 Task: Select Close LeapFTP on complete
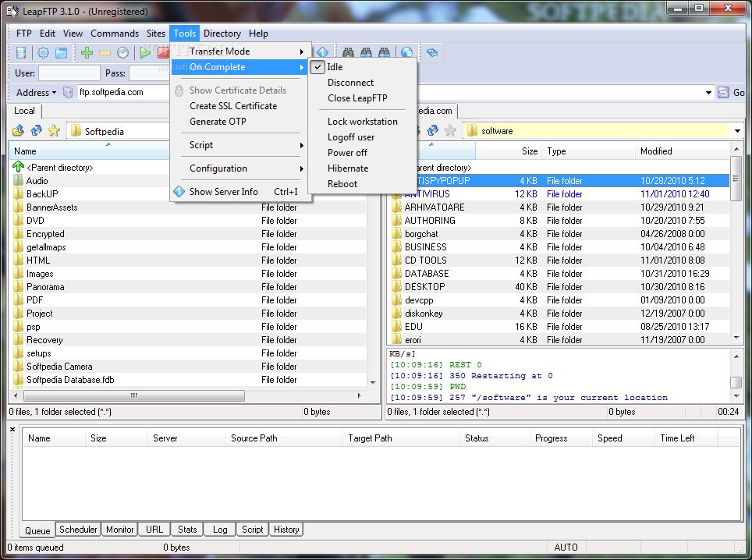click(362, 97)
